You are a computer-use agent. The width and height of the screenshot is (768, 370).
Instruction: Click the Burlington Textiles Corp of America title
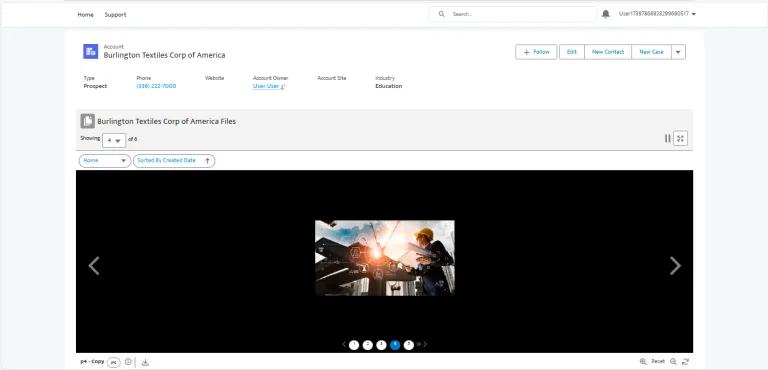coord(164,55)
